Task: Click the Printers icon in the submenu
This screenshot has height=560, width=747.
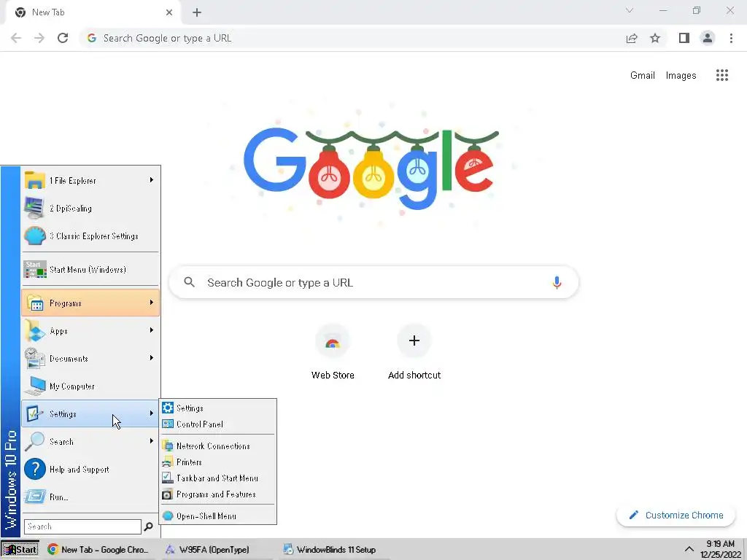Action: point(168,462)
